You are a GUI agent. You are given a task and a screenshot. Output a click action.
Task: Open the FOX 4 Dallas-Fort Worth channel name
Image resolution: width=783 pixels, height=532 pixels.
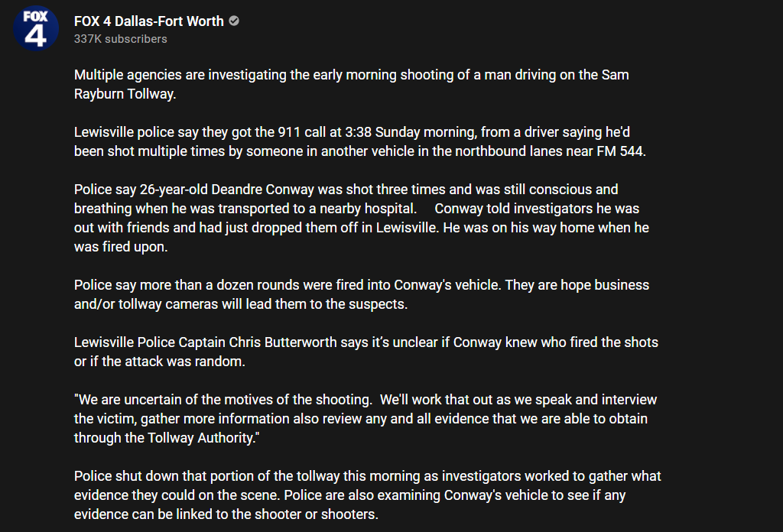[149, 21]
